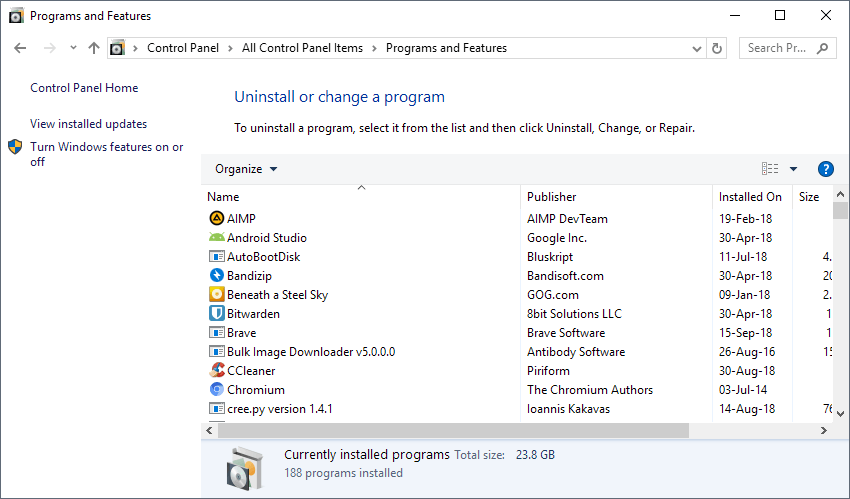Click the horizontal scroll left arrow
Image resolution: width=850 pixels, height=499 pixels.
click(x=209, y=431)
